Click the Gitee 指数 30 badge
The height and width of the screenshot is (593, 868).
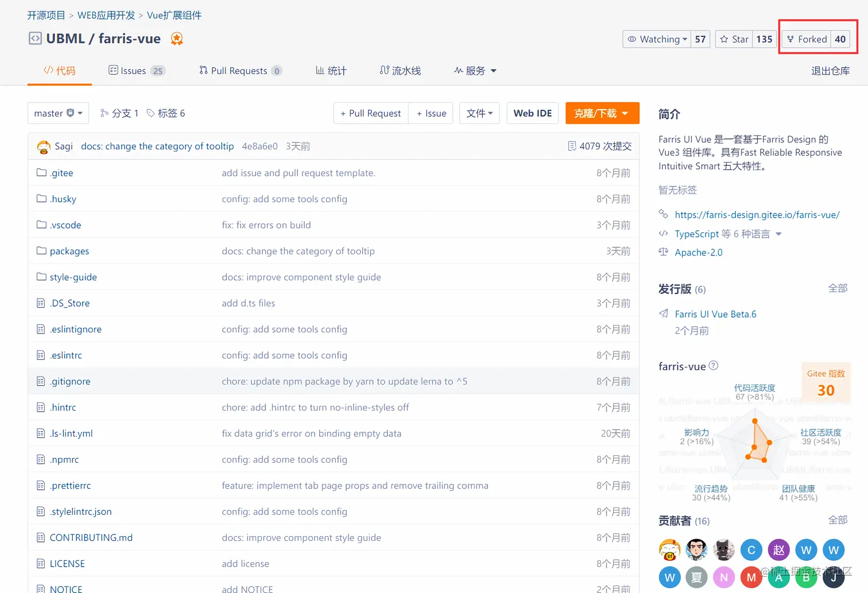pos(826,383)
